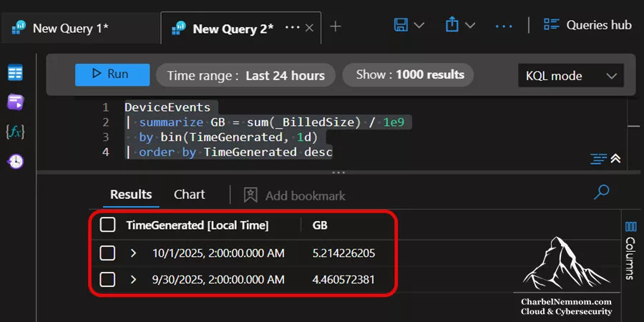Open New Query 2 tab options ellipsis
This screenshot has height=322, width=644.
coord(292,27)
